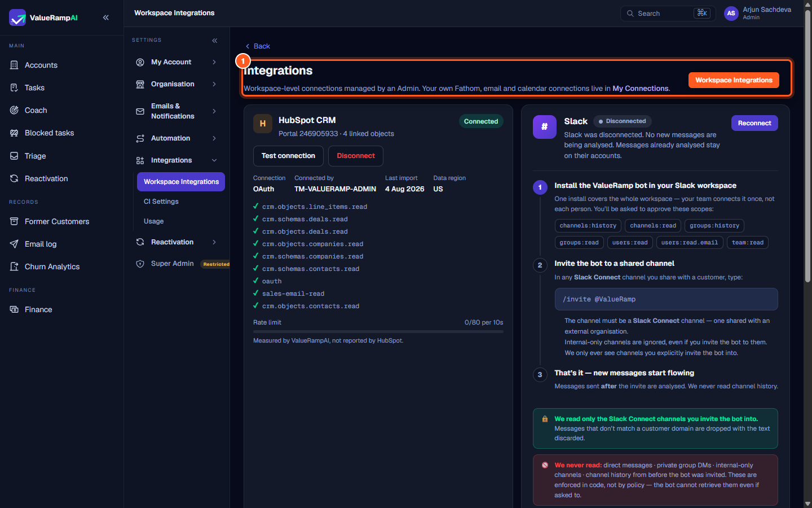Click the Churn Analytics icon
Image resolution: width=812 pixels, height=508 pixels.
click(14, 266)
